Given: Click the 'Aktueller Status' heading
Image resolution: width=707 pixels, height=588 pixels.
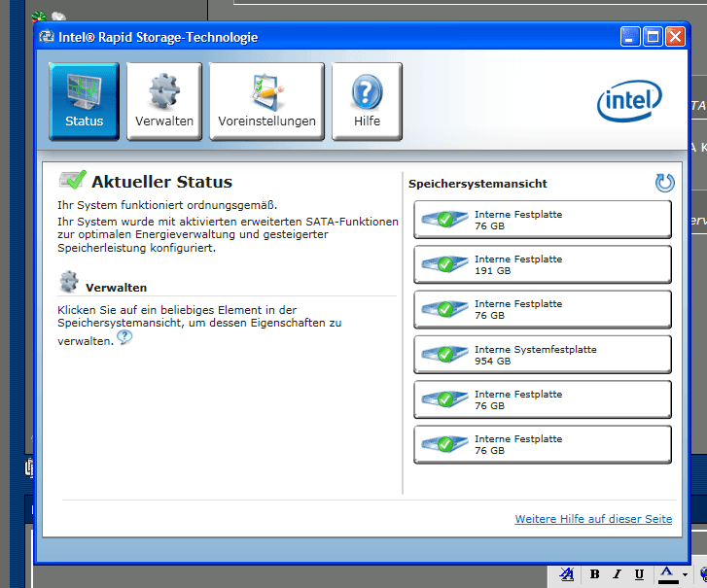Looking at the screenshot, I should click(161, 182).
